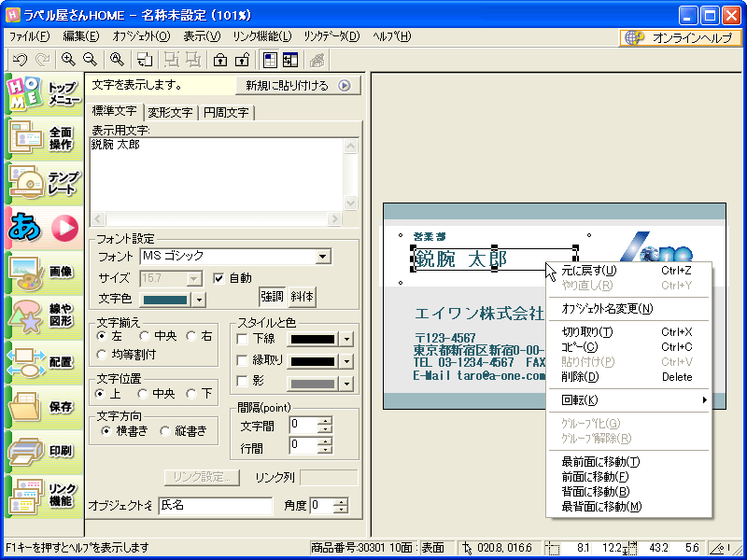Image resolution: width=747 pixels, height=560 pixels.
Task: Click the label grid layout toolbar icon
Action: point(270,60)
